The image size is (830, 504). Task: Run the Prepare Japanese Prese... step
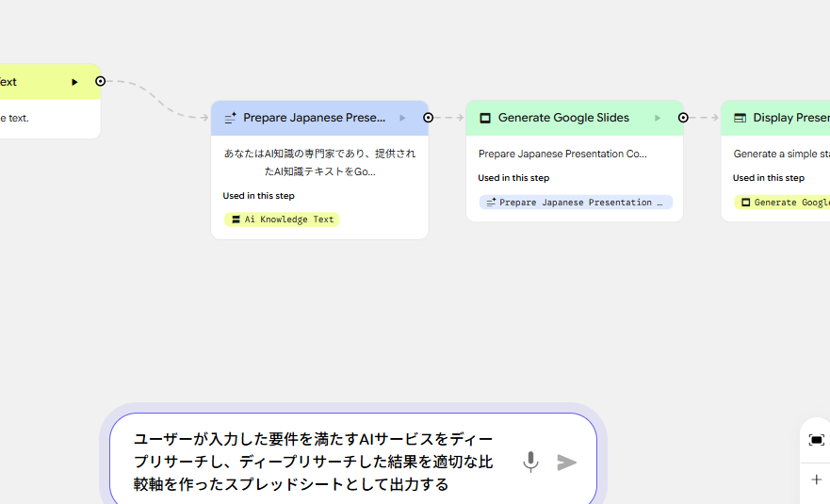coord(402,118)
